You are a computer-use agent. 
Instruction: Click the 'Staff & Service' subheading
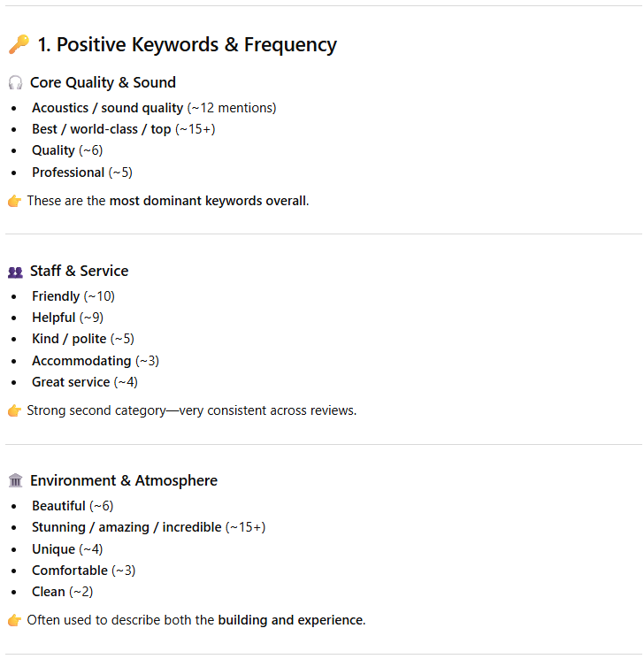click(x=79, y=271)
